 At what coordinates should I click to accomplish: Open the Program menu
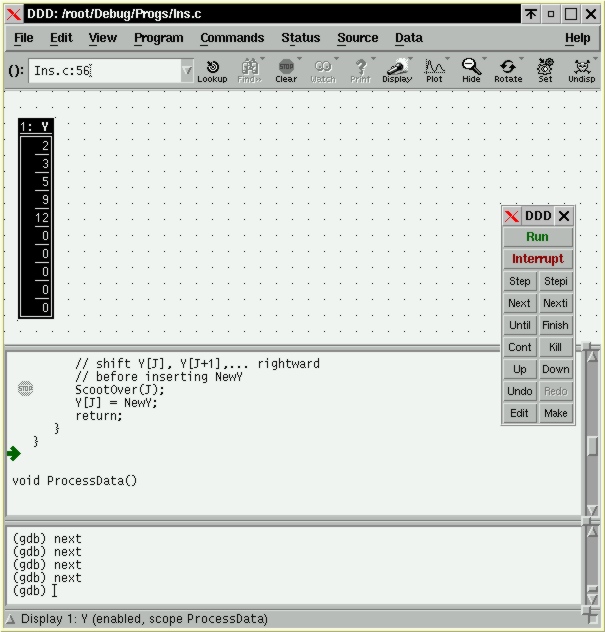[x=158, y=38]
